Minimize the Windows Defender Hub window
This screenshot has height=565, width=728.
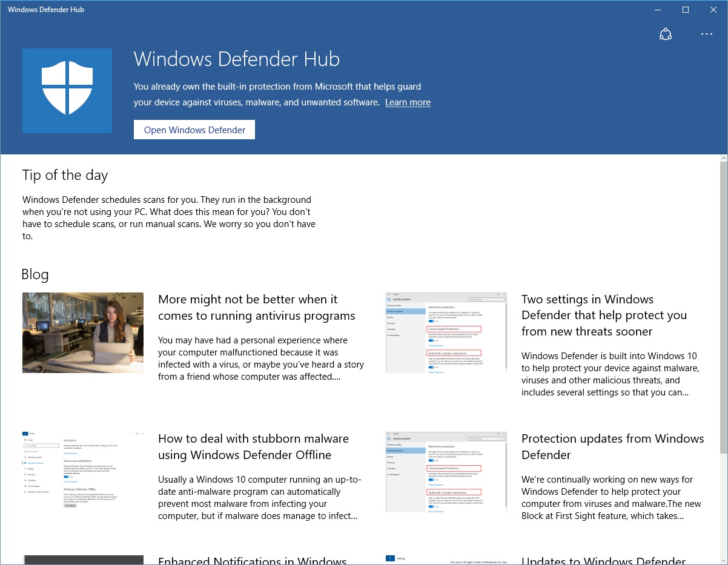pyautogui.click(x=657, y=10)
